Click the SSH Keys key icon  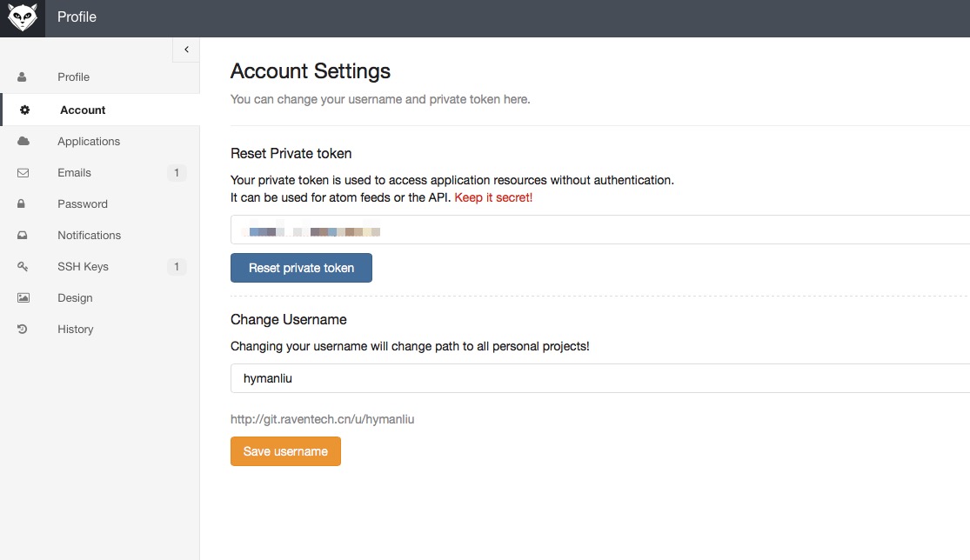click(x=23, y=267)
